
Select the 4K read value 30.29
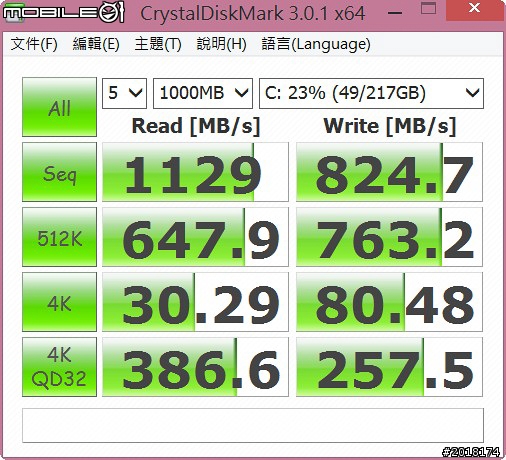pyautogui.click(x=195, y=302)
